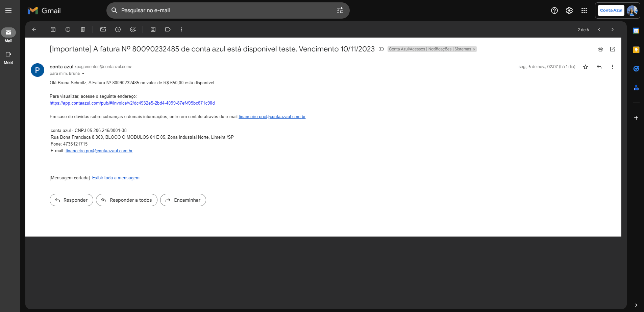Click financeiro.pro email link in paragraph

coord(272,117)
